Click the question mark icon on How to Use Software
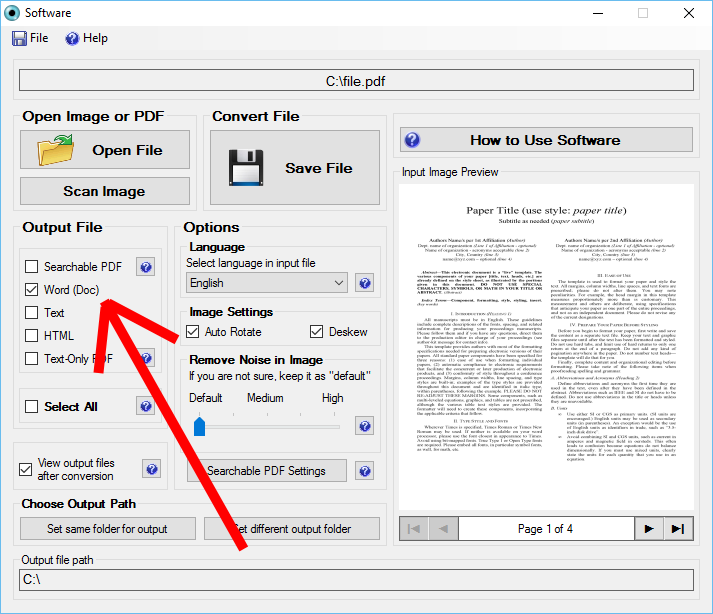The image size is (713, 614). tap(412, 140)
